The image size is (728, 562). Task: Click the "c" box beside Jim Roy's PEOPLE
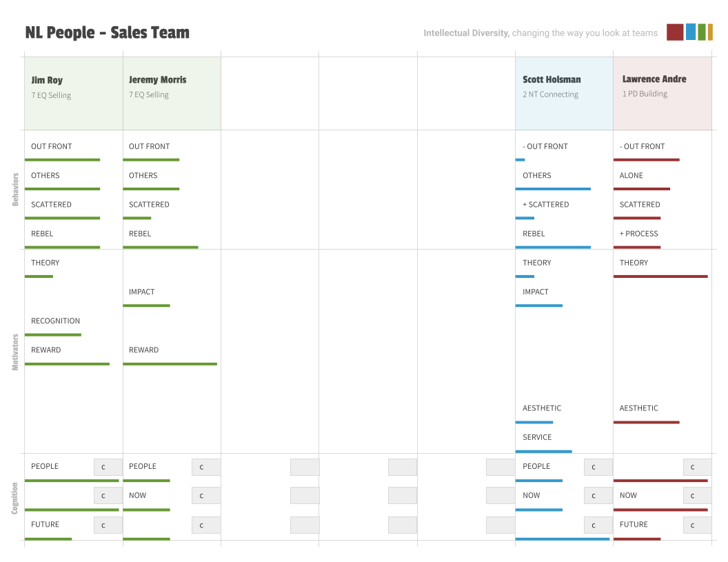(108, 467)
